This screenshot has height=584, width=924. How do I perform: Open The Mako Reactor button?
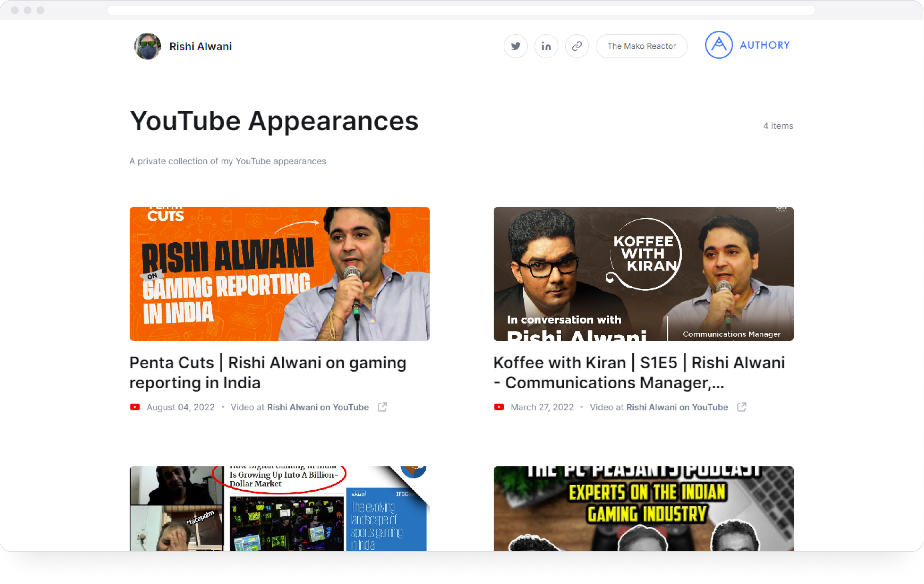coord(641,46)
